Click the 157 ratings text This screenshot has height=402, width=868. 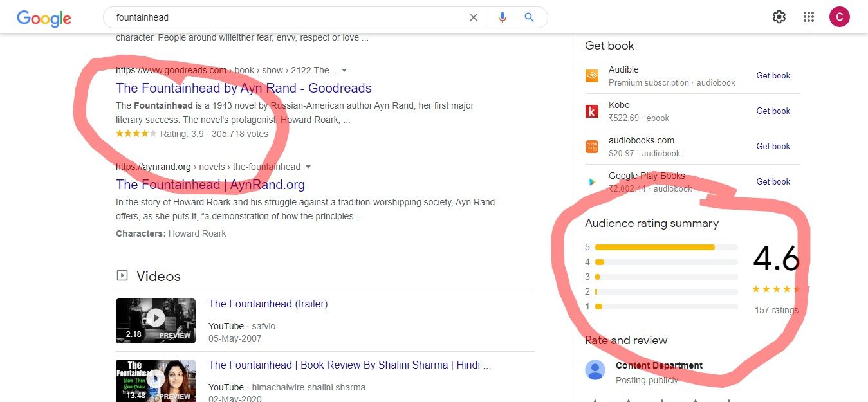[776, 310]
